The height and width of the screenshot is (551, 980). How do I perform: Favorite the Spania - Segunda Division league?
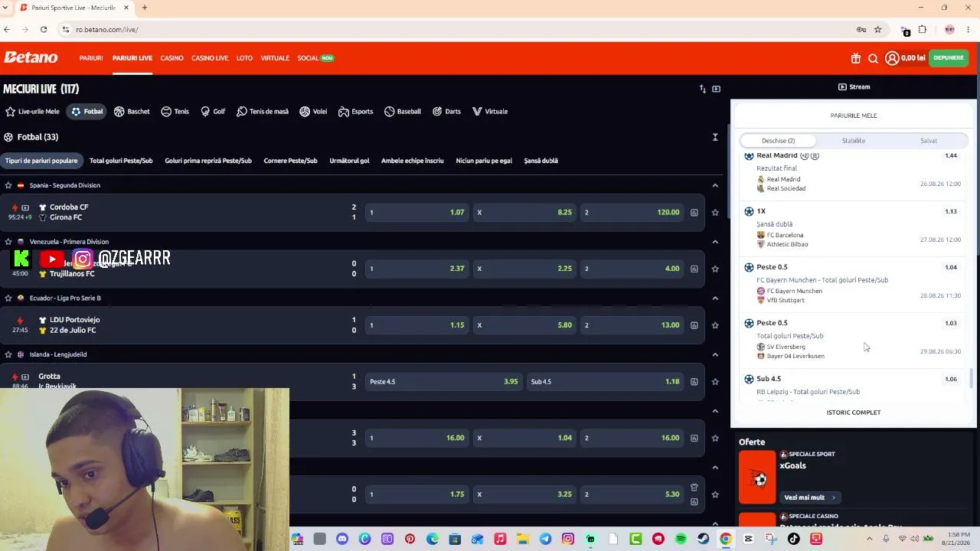[x=8, y=185]
